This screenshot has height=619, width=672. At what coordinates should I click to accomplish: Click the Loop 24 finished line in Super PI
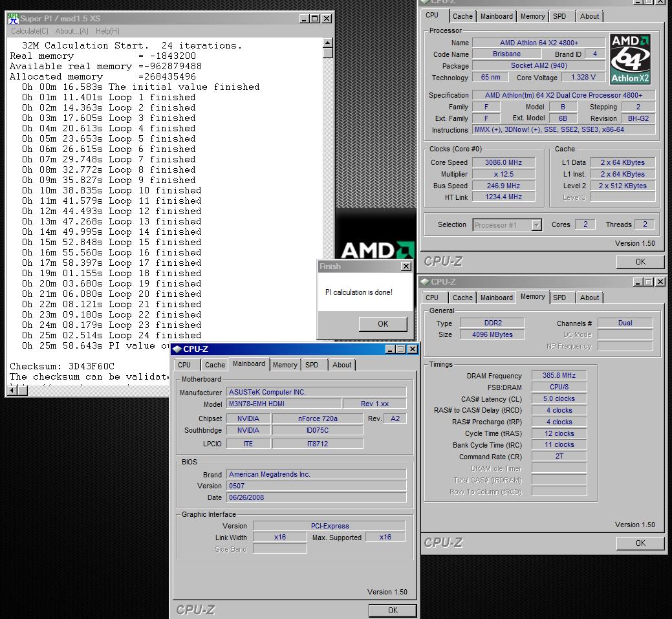point(111,335)
